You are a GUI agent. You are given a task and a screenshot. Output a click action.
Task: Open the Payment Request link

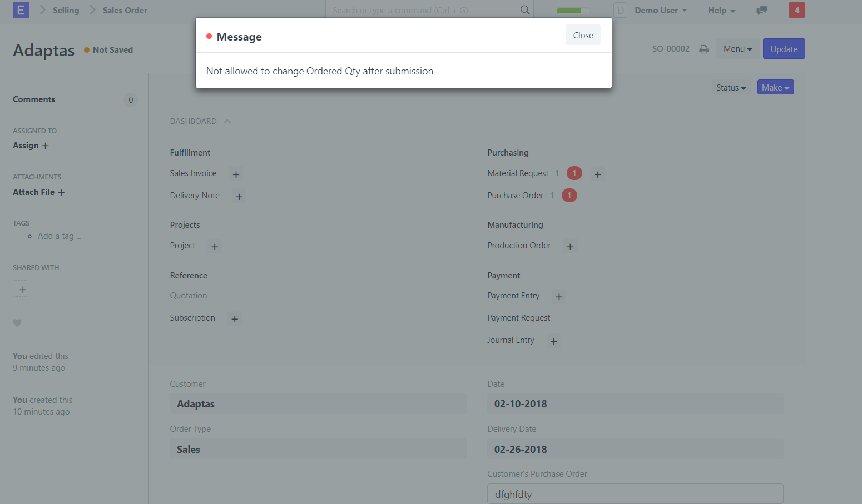click(x=518, y=318)
